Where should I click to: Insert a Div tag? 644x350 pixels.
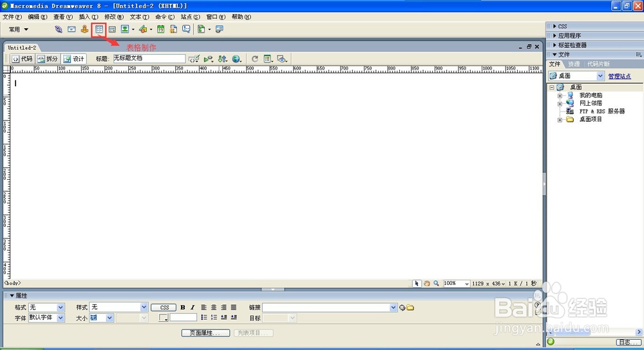tap(112, 29)
